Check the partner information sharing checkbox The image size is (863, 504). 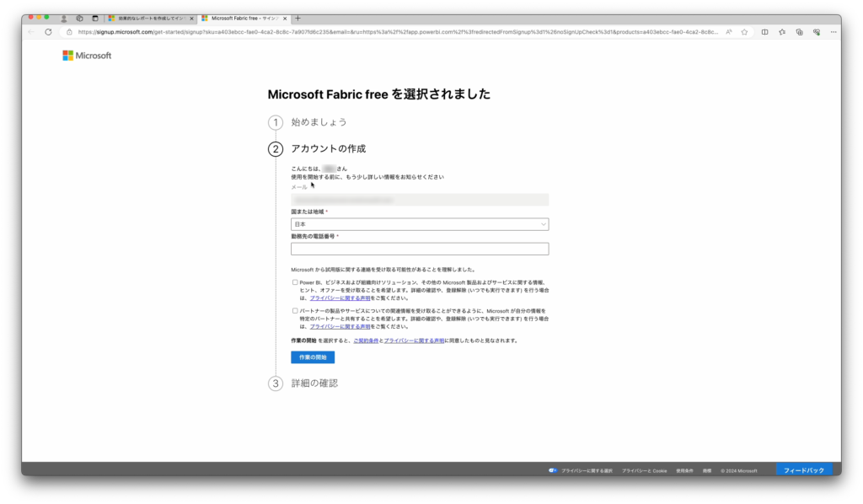point(295,311)
